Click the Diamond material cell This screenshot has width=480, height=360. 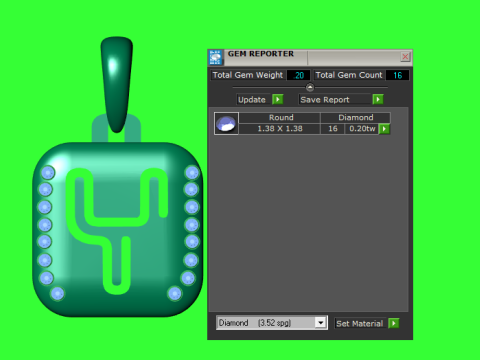click(355, 118)
